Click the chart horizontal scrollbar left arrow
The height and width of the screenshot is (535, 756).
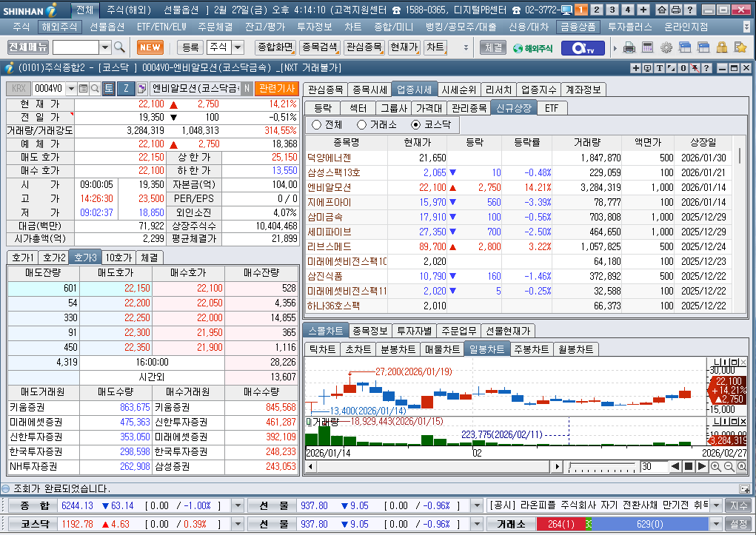(x=310, y=467)
